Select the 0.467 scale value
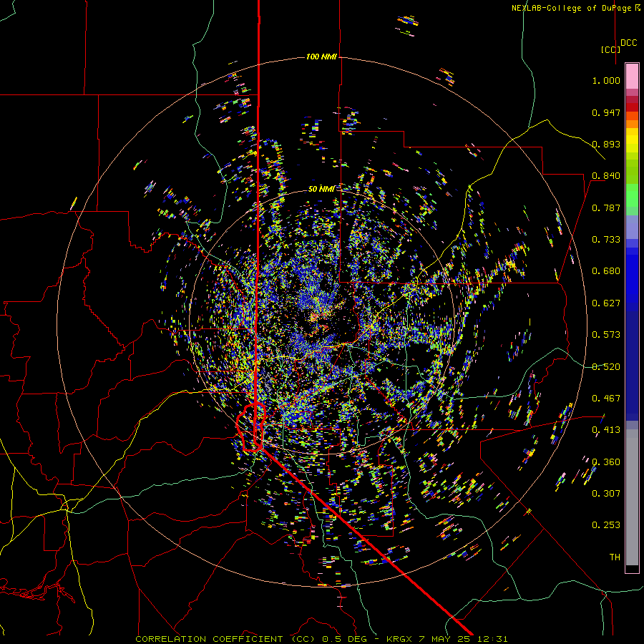This screenshot has width=644, height=644. point(606,399)
